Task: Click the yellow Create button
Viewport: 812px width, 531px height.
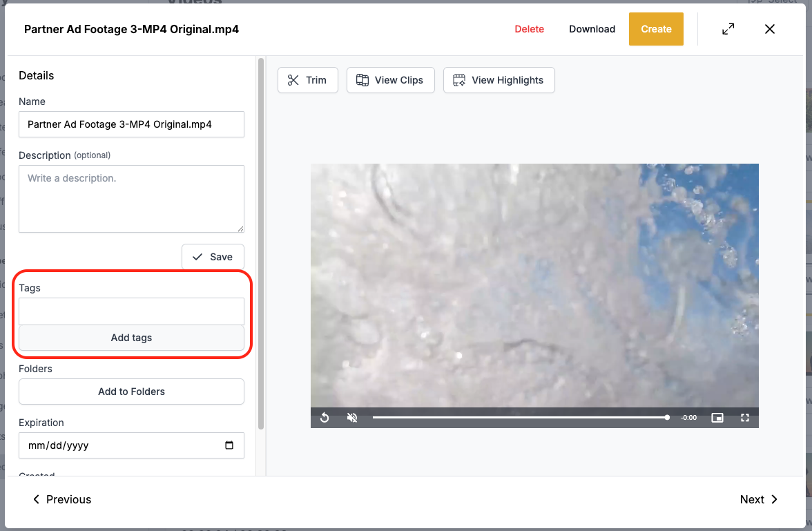Action: pos(656,29)
